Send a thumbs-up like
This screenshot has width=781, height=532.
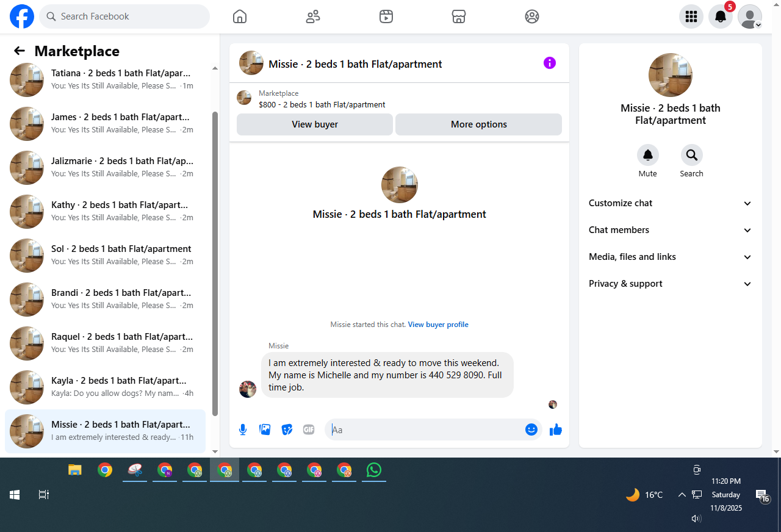pyautogui.click(x=555, y=430)
